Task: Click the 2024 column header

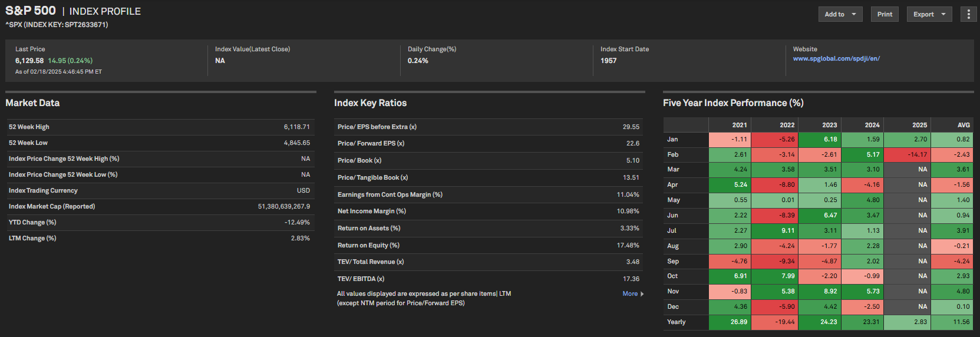Action: (x=862, y=125)
